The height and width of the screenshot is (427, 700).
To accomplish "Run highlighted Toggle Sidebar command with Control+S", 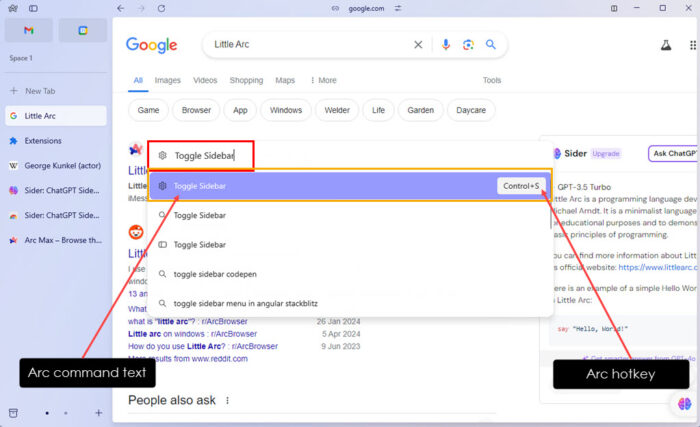I will click(350, 186).
